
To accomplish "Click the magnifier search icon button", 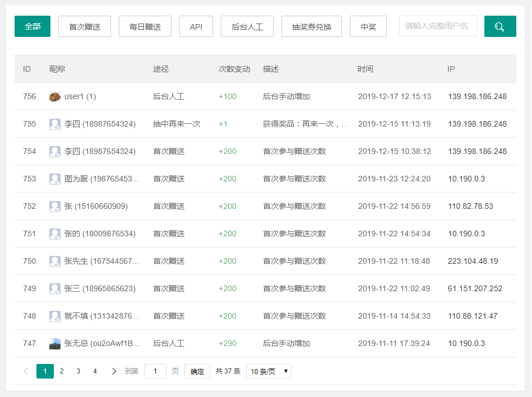I will point(500,26).
